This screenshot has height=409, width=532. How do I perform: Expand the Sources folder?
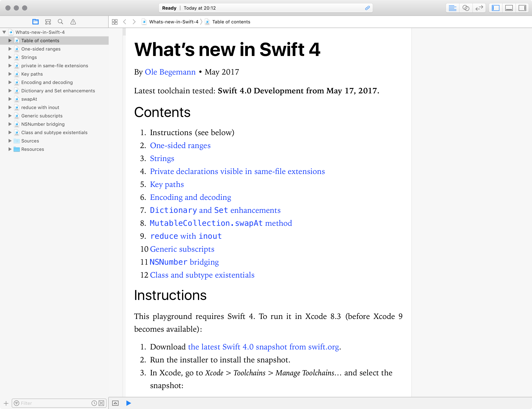[x=10, y=141]
